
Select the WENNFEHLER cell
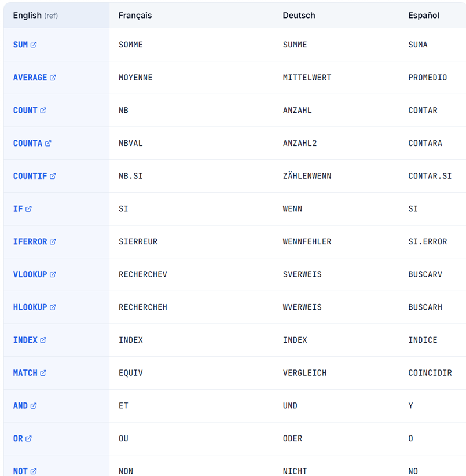point(336,241)
